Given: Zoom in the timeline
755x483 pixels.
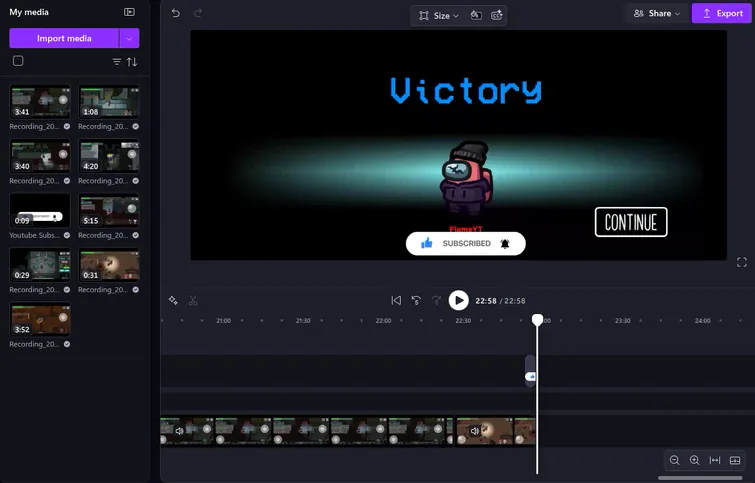Looking at the screenshot, I should [694, 460].
